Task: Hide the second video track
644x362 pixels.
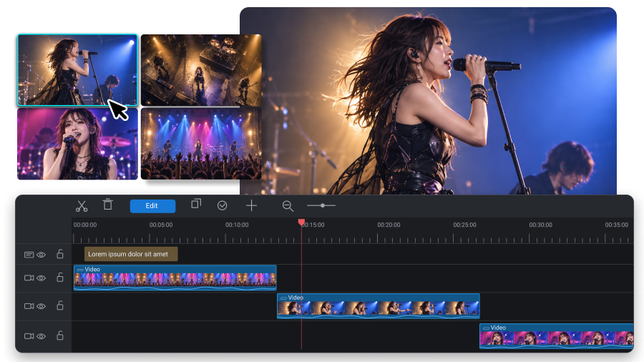Action: pyautogui.click(x=41, y=306)
